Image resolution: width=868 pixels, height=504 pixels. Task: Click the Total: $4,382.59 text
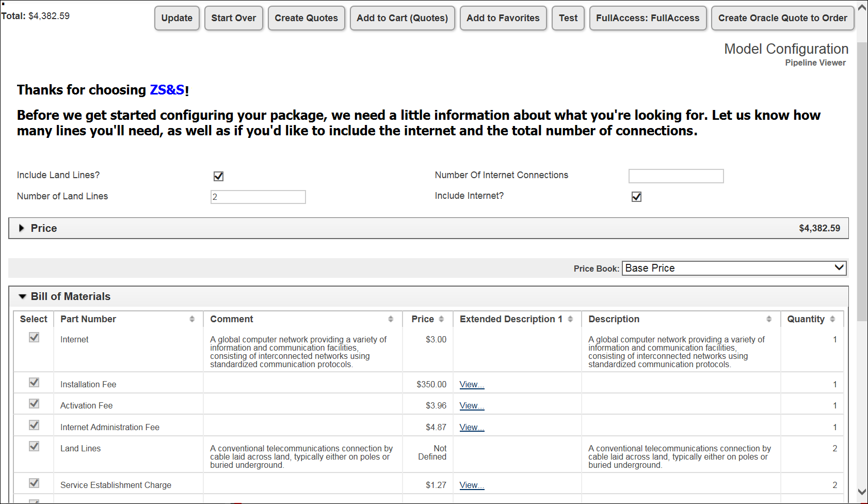point(35,16)
